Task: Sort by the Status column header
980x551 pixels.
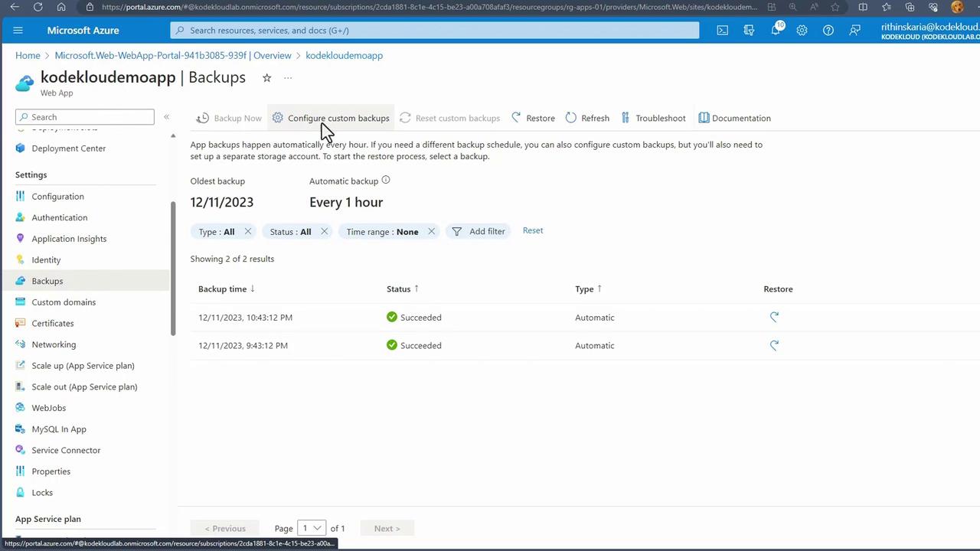Action: [x=403, y=289]
